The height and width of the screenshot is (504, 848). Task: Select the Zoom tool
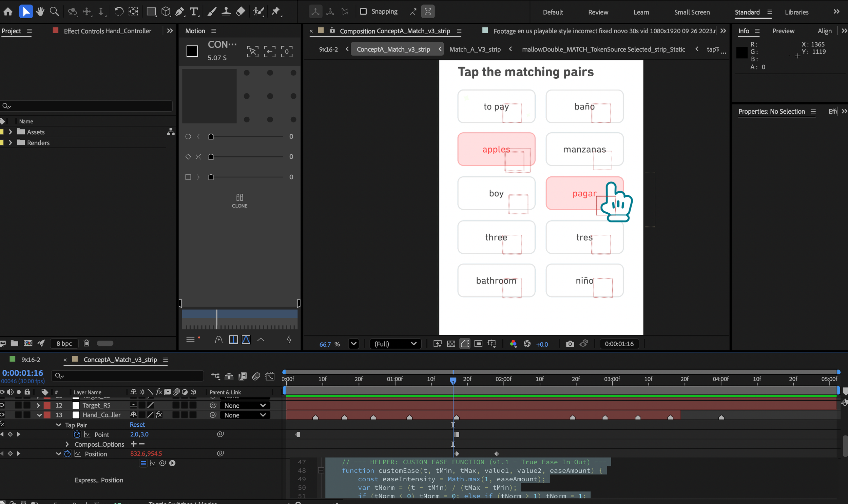[x=54, y=12]
